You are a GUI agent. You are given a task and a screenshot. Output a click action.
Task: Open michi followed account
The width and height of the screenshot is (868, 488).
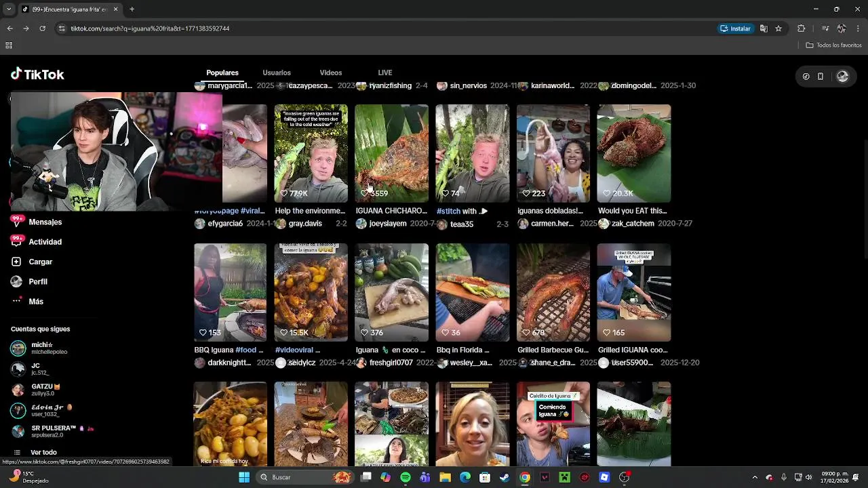[41, 348]
